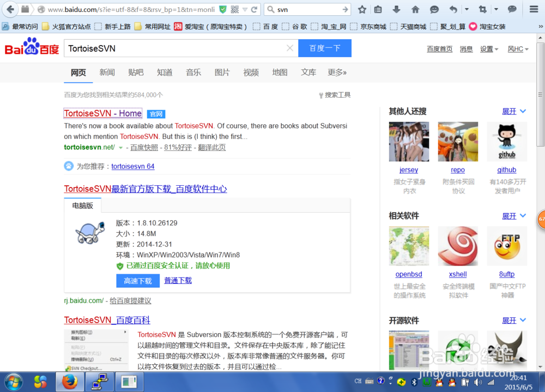Click the colorful four-petal app icon in the taskbar
This screenshot has width=545, height=392.
tap(41, 382)
